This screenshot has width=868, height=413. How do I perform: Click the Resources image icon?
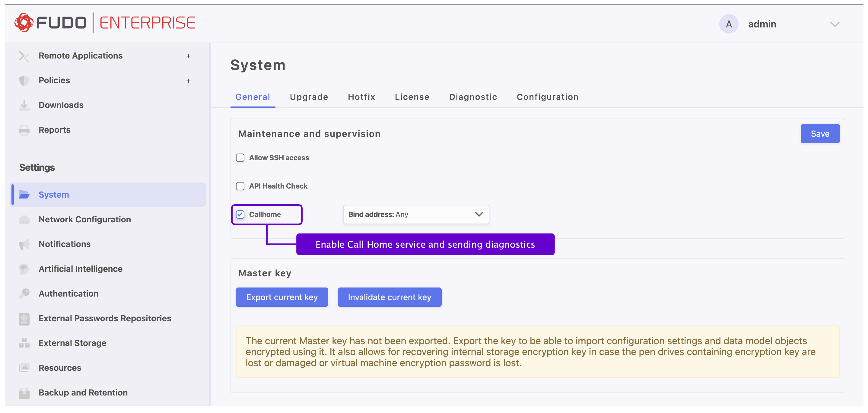point(24,368)
